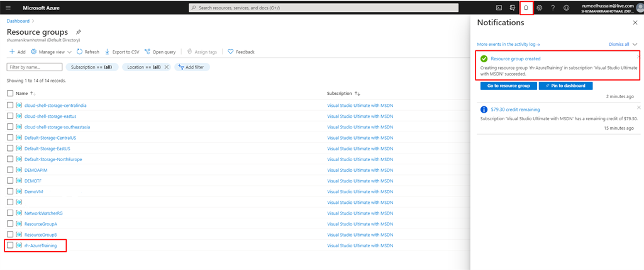Go back to the Dashboard breadcrumb
The width and height of the screenshot is (644, 270).
click(18, 21)
